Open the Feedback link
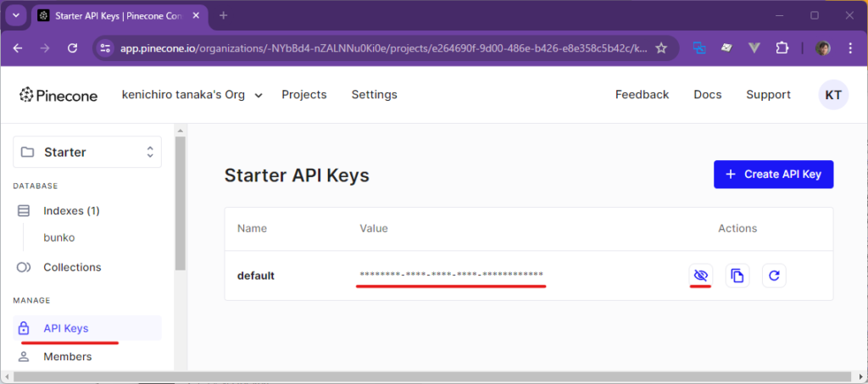This screenshot has width=868, height=384. point(643,95)
